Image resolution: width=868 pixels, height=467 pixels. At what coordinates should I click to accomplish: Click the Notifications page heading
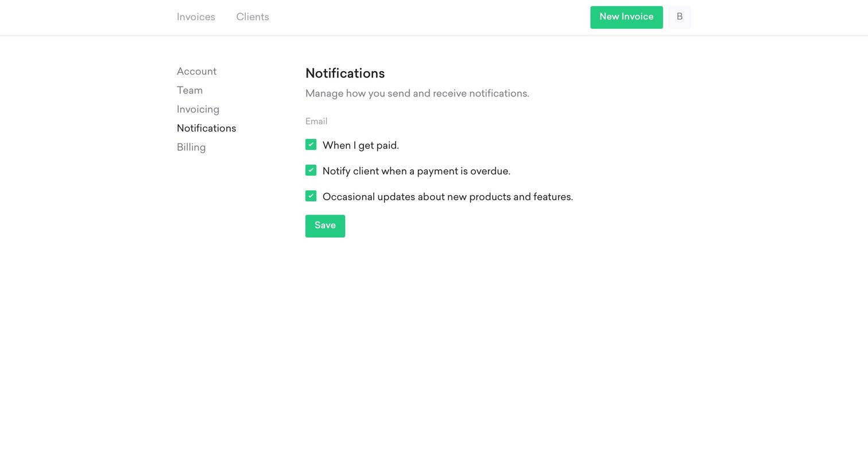(345, 73)
